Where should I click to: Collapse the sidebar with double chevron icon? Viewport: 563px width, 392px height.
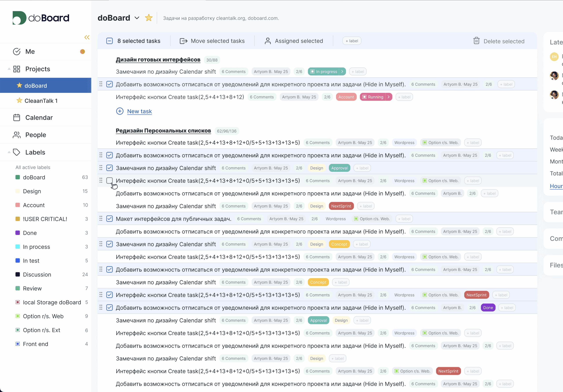87,37
